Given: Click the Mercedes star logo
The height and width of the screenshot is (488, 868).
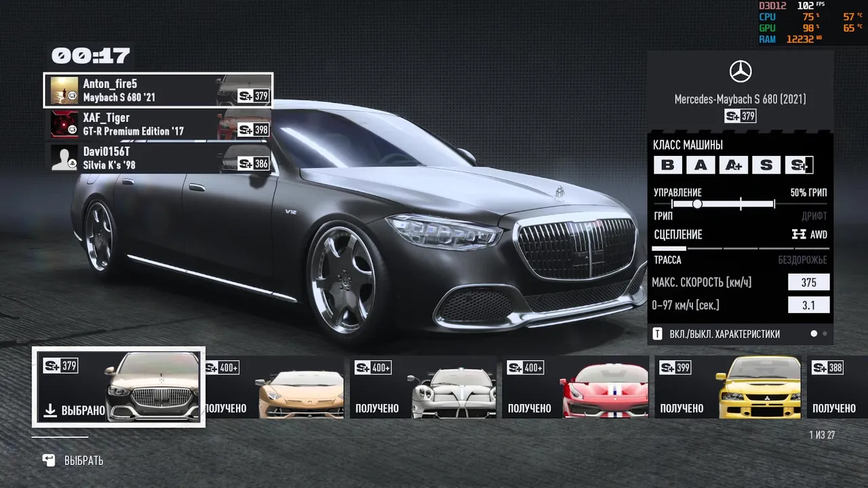Looking at the screenshot, I should 741,72.
